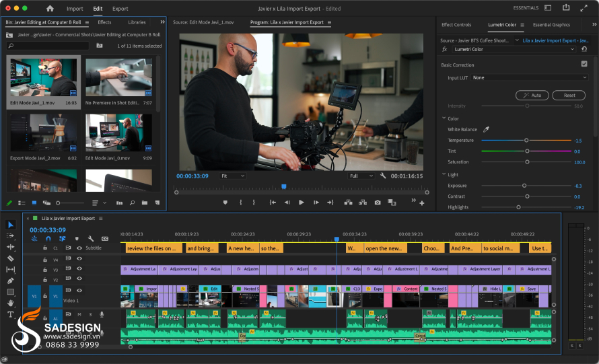599x364 pixels.
Task: Click Mark In bracket button
Action: tap(241, 203)
